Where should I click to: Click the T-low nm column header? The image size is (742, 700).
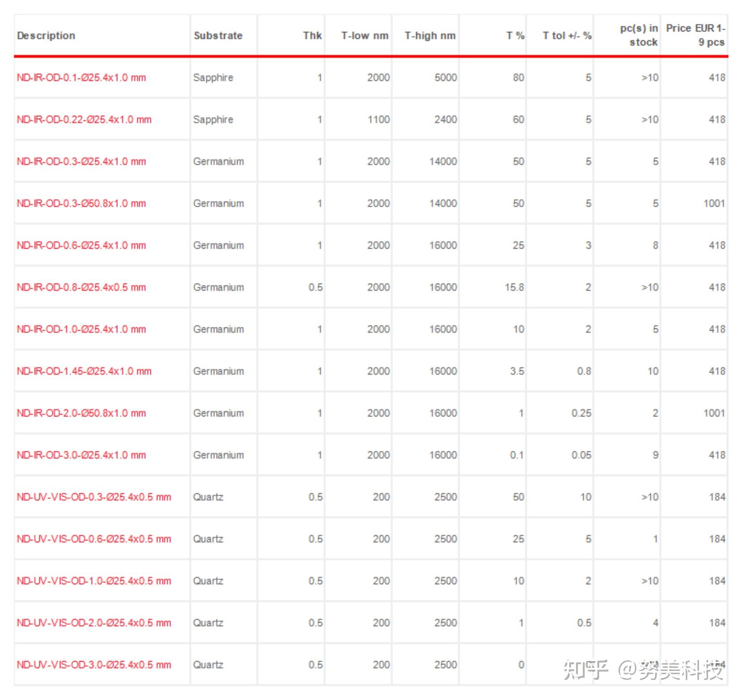365,36
